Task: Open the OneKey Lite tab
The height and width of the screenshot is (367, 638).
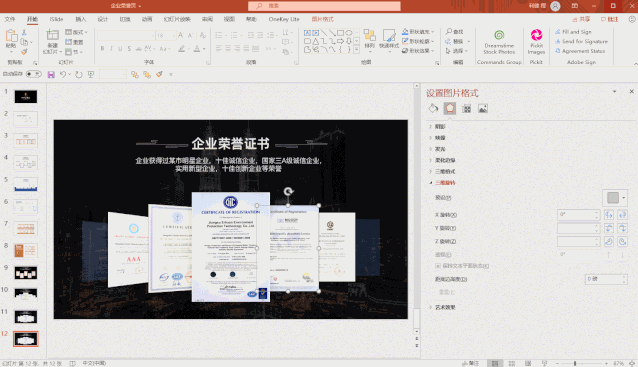Action: click(284, 19)
